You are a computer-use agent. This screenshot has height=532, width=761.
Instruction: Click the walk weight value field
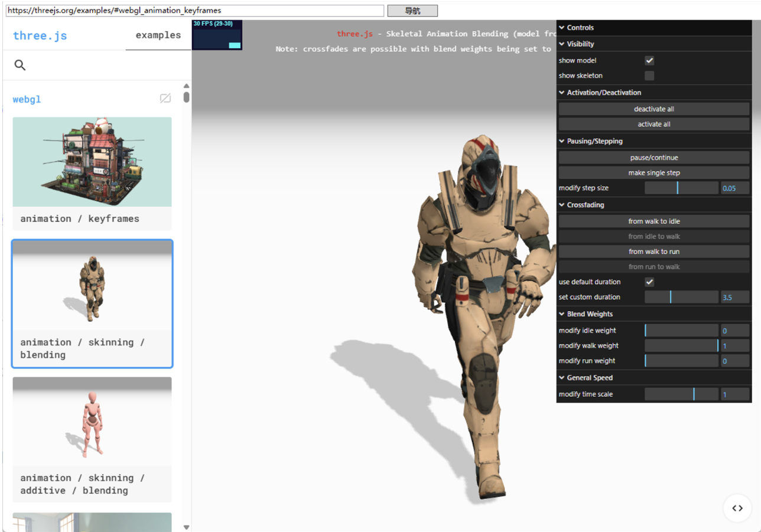coord(735,346)
